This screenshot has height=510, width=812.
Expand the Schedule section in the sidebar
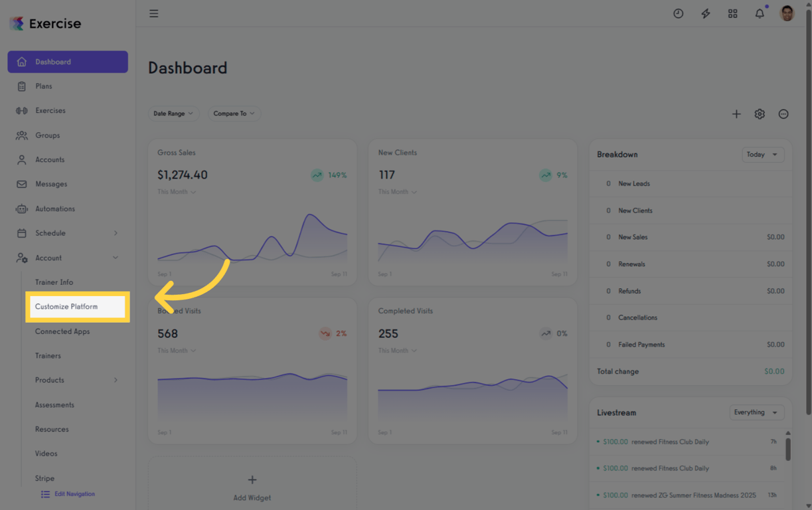coord(51,233)
